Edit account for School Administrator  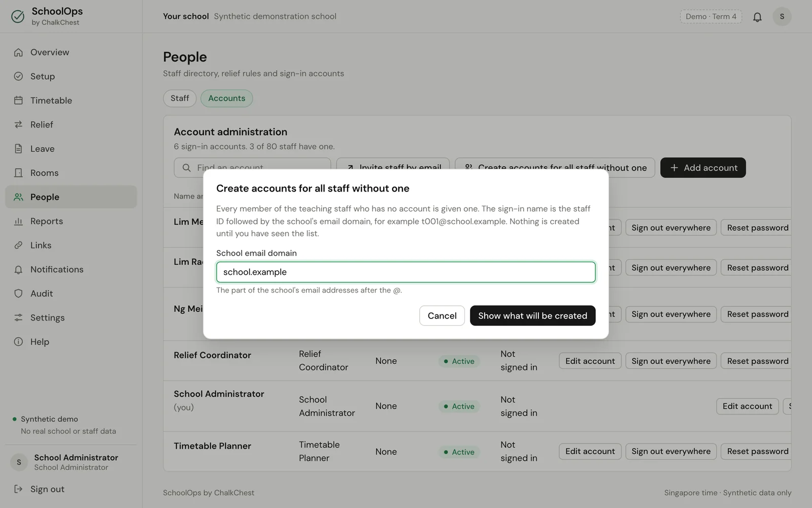pyautogui.click(x=748, y=406)
